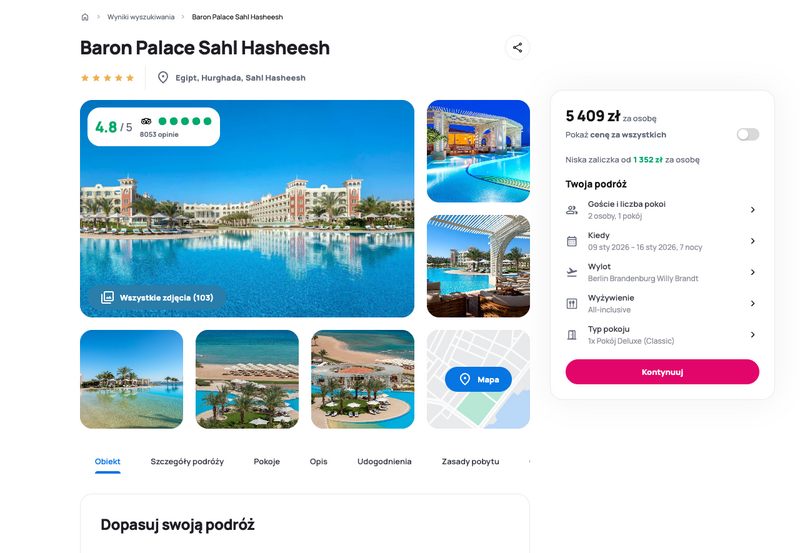Click the share icon button
Image resolution: width=800 pixels, height=553 pixels.
(x=517, y=47)
